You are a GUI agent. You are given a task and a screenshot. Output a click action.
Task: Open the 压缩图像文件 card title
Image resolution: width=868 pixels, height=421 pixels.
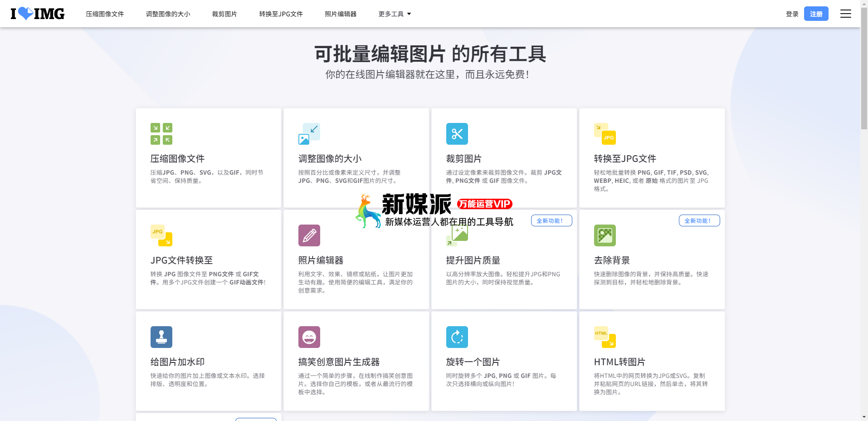(x=177, y=159)
